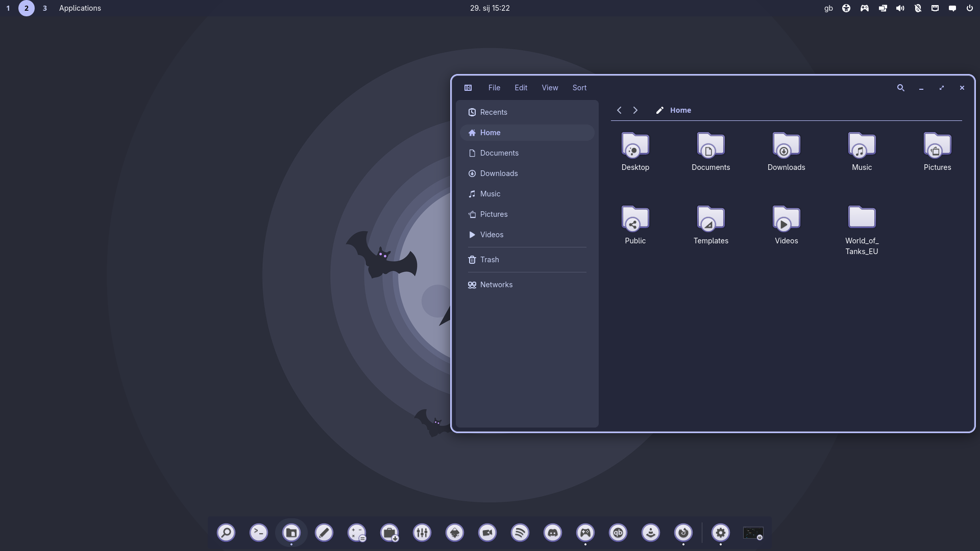Open the Trash in the sidebar
Screen dimensions: 980x551
pos(489,260)
